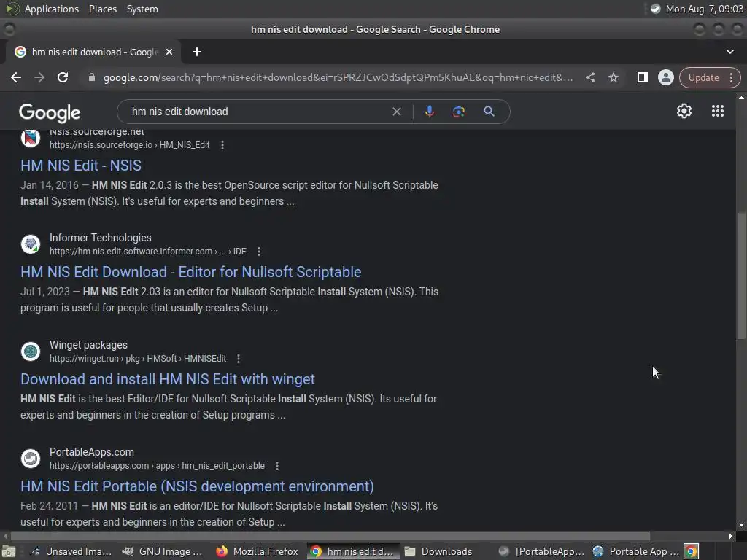Expand the tab search dropdown arrow
This screenshot has width=747, height=560.
click(x=729, y=52)
